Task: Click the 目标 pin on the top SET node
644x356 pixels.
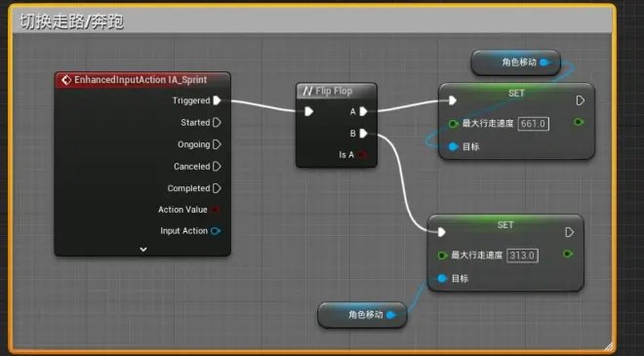Action: coord(453,146)
